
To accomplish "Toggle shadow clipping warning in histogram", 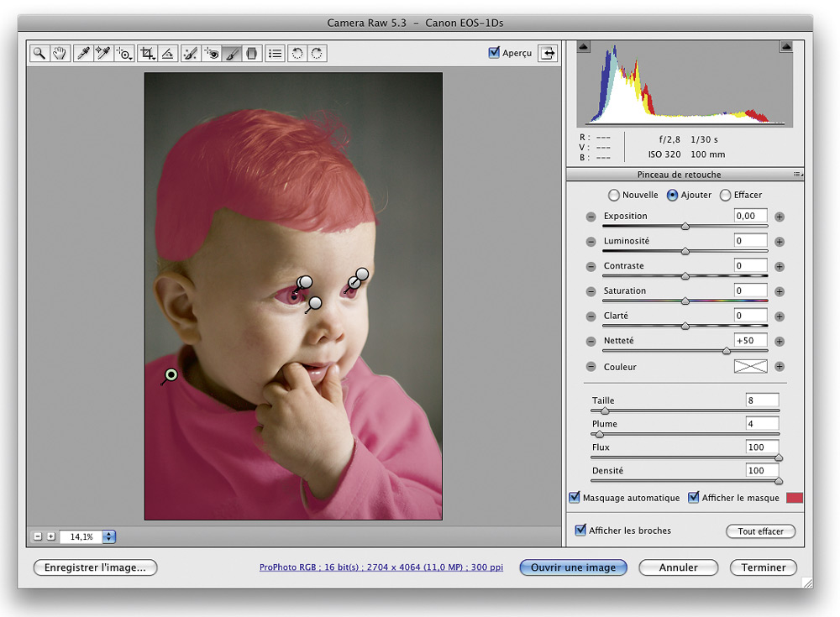I will tap(584, 47).
